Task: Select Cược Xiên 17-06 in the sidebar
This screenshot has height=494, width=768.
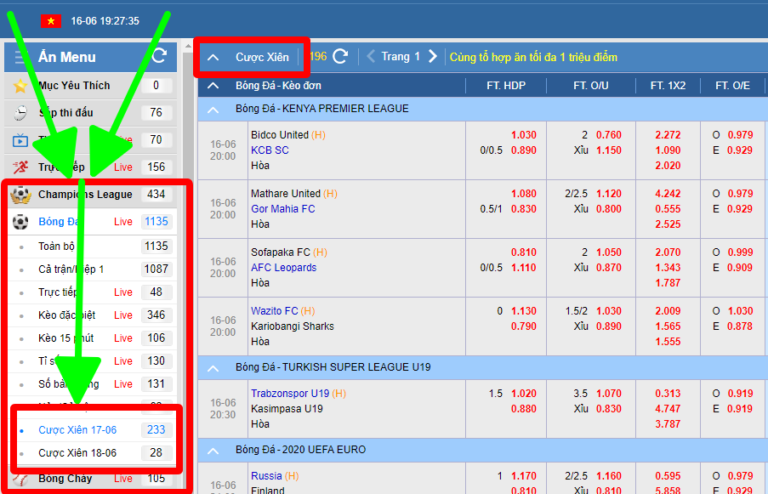Action: coord(77,429)
